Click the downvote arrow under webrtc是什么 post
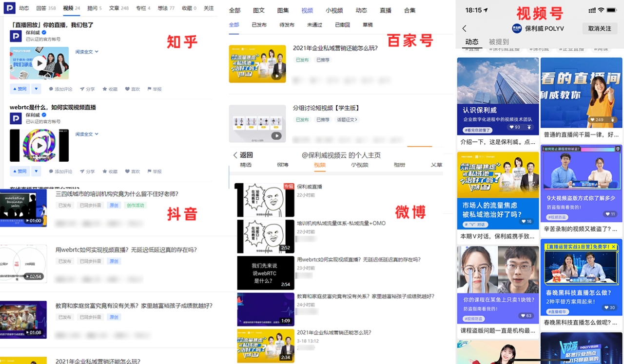The height and width of the screenshot is (364, 624). click(x=37, y=172)
